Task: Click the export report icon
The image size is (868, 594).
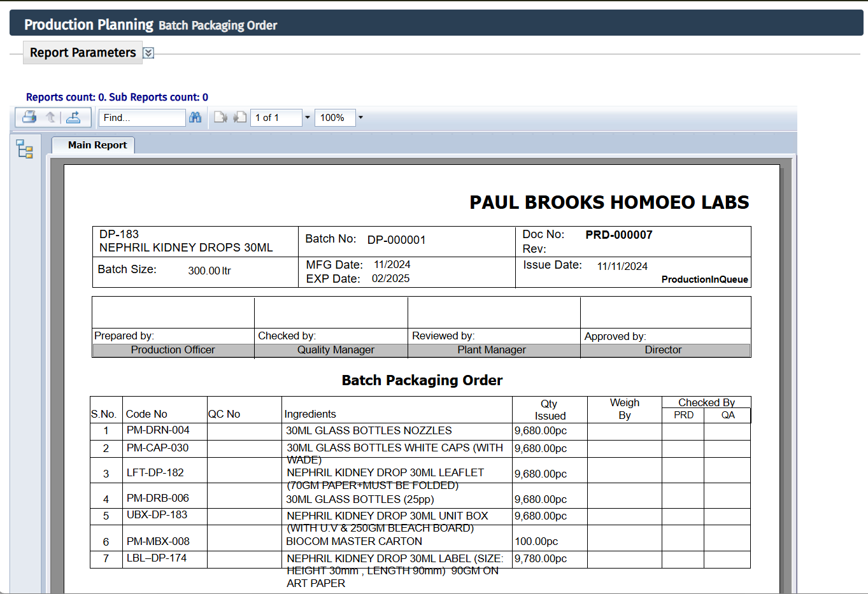Action: (x=73, y=117)
